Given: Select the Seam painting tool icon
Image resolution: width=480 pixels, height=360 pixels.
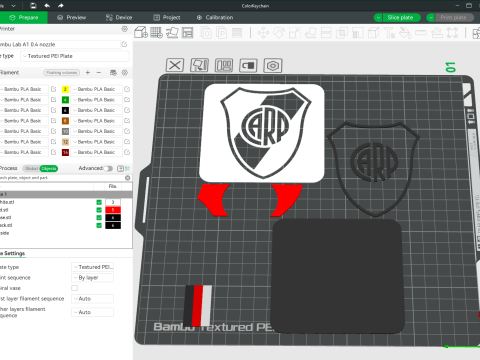Looking at the screenshot, I should click(x=373, y=33).
